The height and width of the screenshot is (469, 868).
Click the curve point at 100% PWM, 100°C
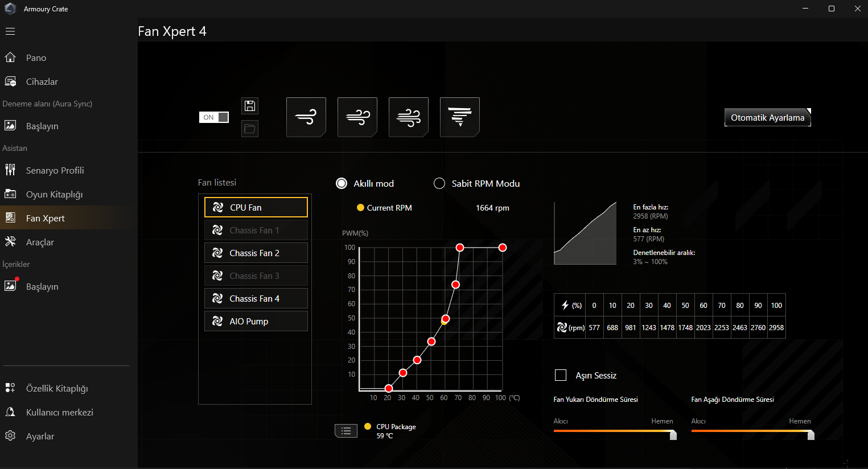coord(503,248)
